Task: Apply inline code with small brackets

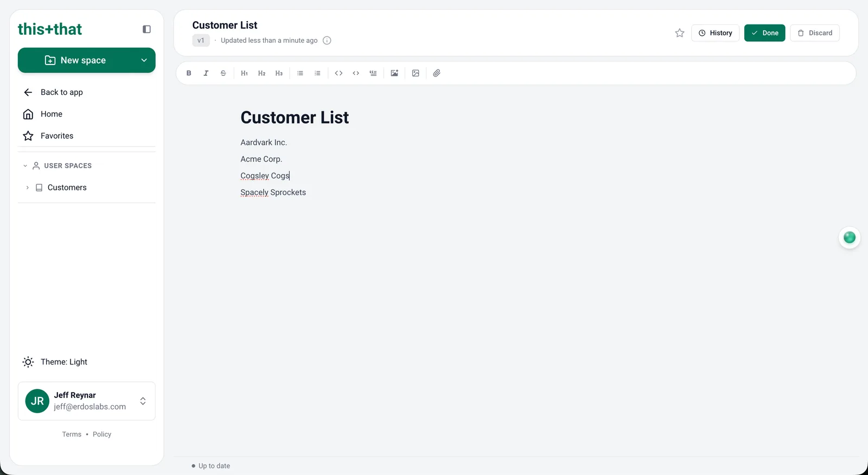Action: [x=356, y=73]
